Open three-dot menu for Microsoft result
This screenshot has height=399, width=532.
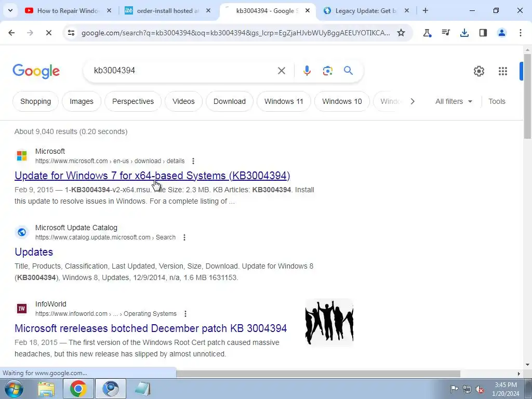tap(193, 161)
